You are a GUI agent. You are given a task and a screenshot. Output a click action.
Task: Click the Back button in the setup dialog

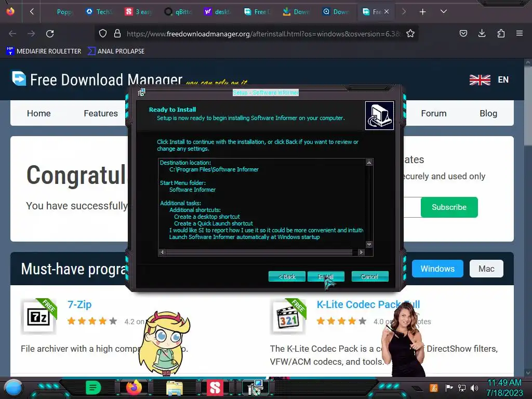287,276
